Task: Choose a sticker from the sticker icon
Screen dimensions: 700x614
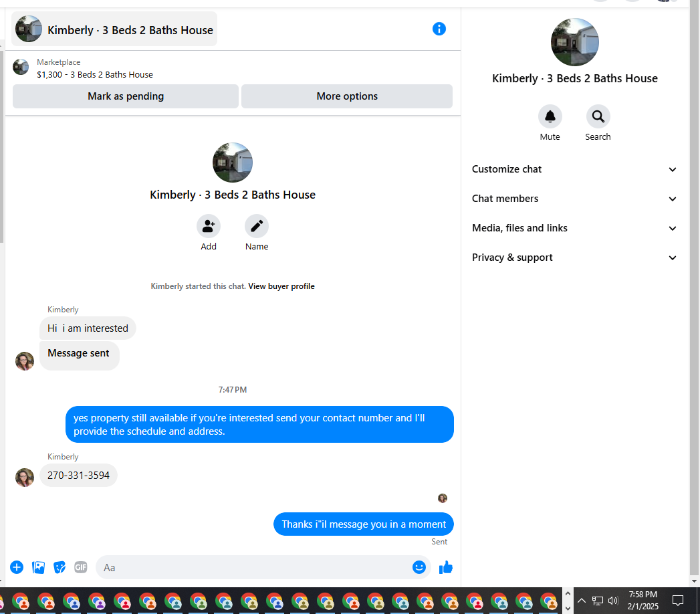Action: 60,567
